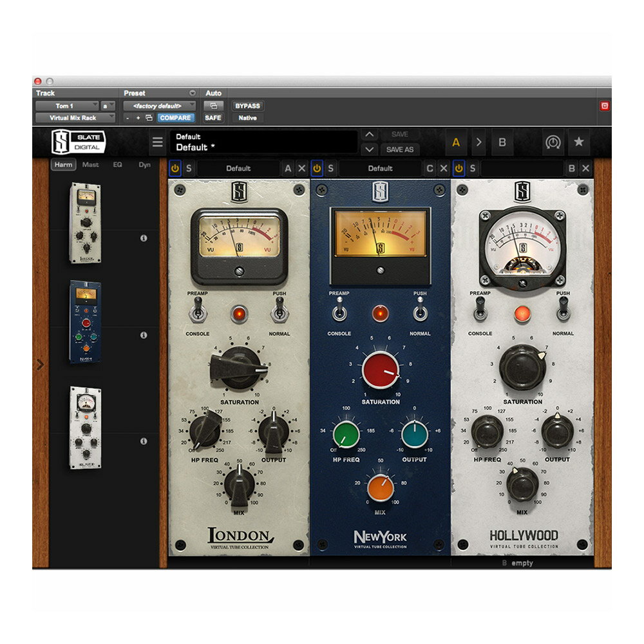This screenshot has width=644, height=644.
Task: Flip the New York PUSH/NORMAL switch
Action: click(420, 310)
